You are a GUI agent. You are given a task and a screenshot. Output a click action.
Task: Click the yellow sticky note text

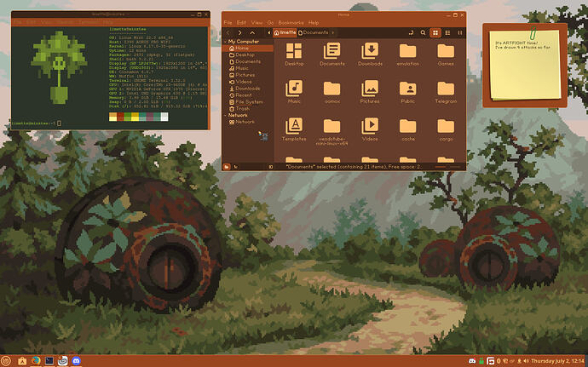pyautogui.click(x=522, y=45)
